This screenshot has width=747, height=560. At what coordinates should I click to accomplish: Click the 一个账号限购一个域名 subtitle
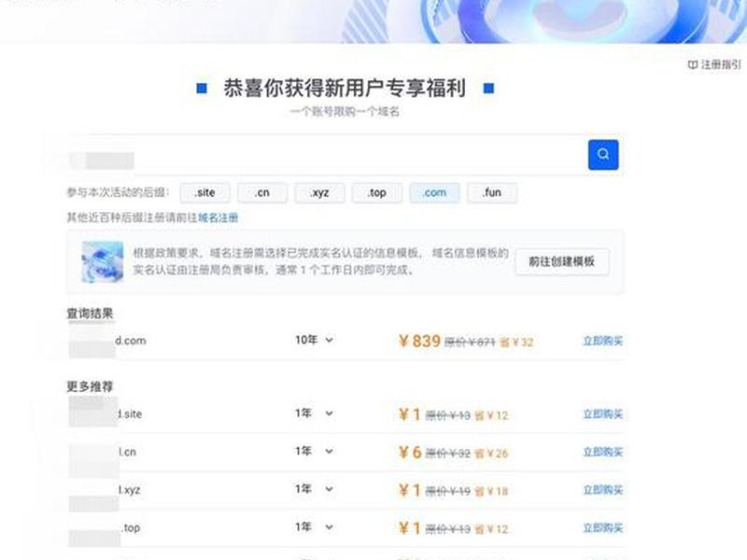[345, 112]
